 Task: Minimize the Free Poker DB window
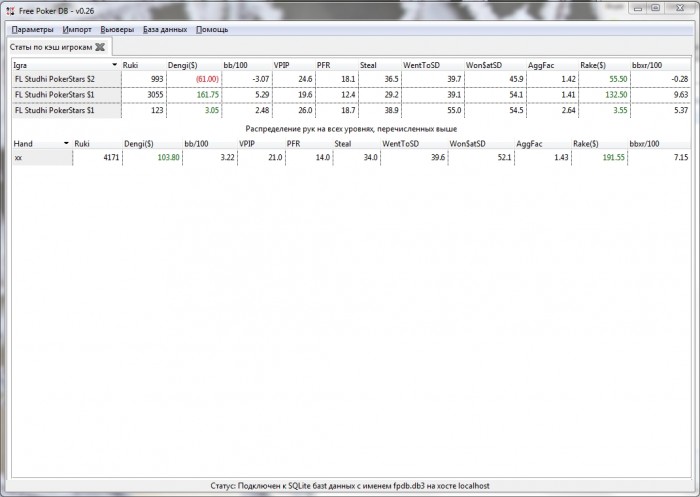[x=638, y=8]
